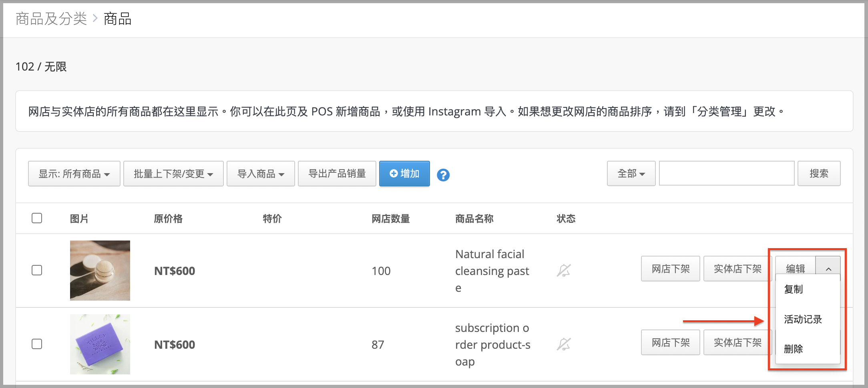The image size is (868, 388).
Task: Check the Natural facial cleansing paste row checkbox
Action: (37, 270)
